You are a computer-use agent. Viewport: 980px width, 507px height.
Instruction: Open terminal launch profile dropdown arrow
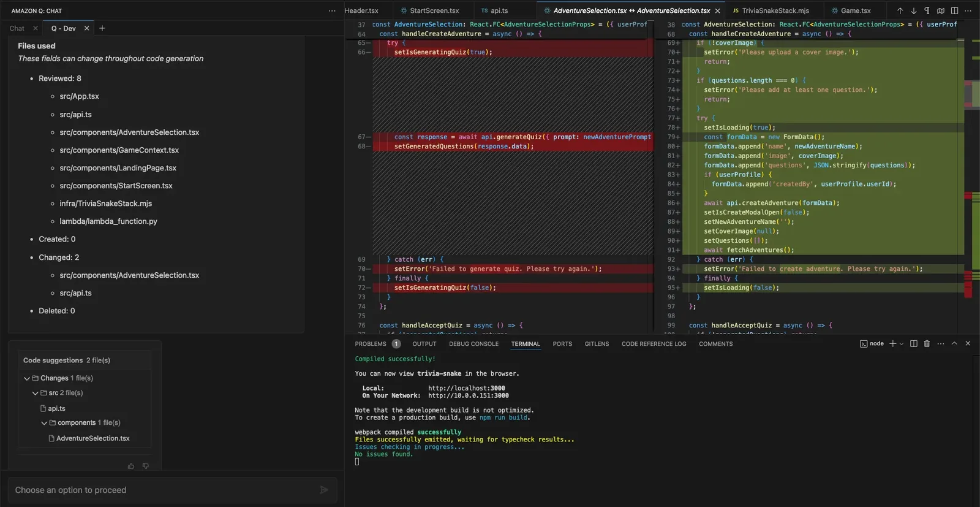click(902, 344)
